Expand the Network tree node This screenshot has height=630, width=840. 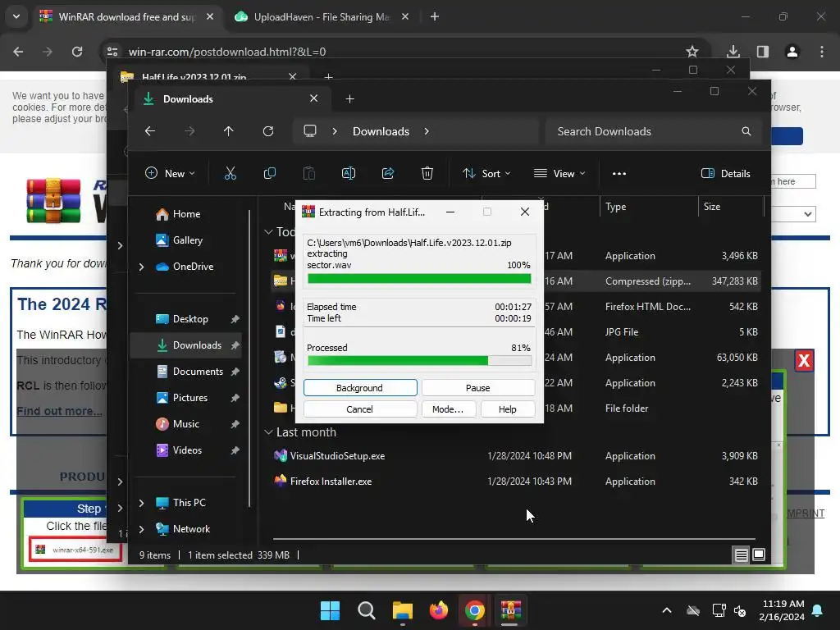click(x=141, y=529)
